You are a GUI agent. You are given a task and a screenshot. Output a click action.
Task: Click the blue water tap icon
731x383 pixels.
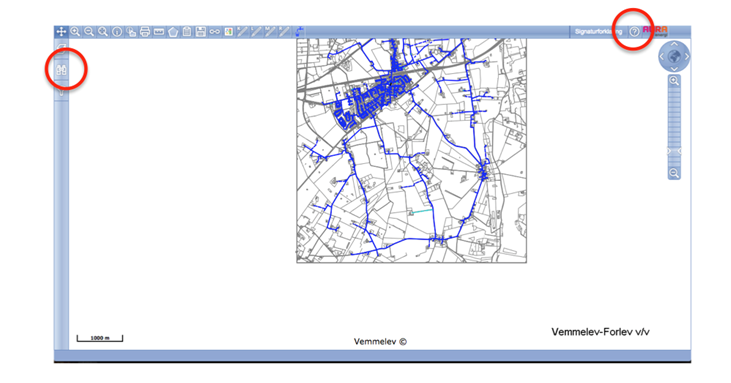299,32
